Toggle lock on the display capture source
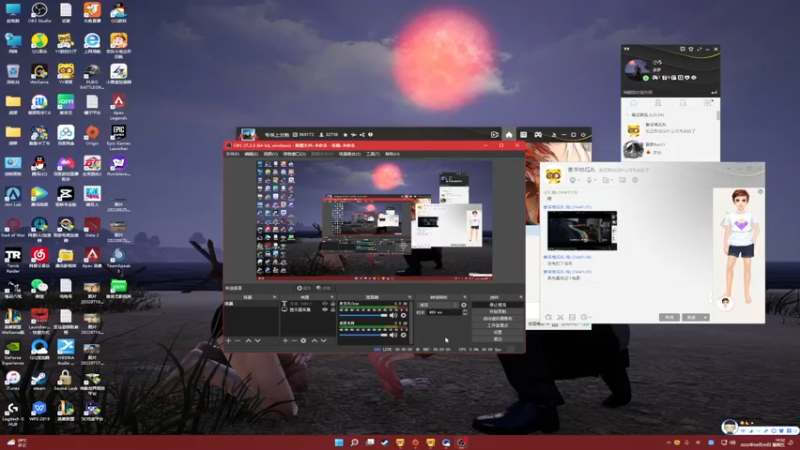The height and width of the screenshot is (450, 800). [333, 309]
